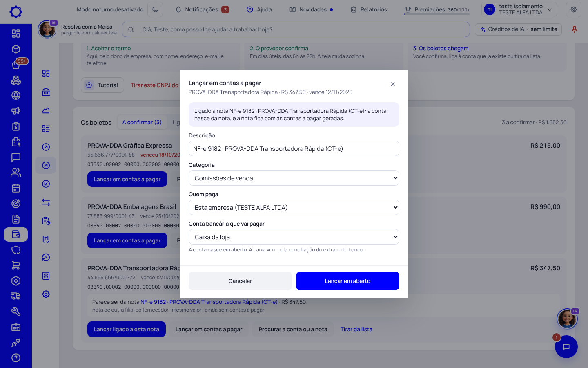The height and width of the screenshot is (368, 588).
Task: Open the globe icon in the sidebar
Action: coord(16,95)
